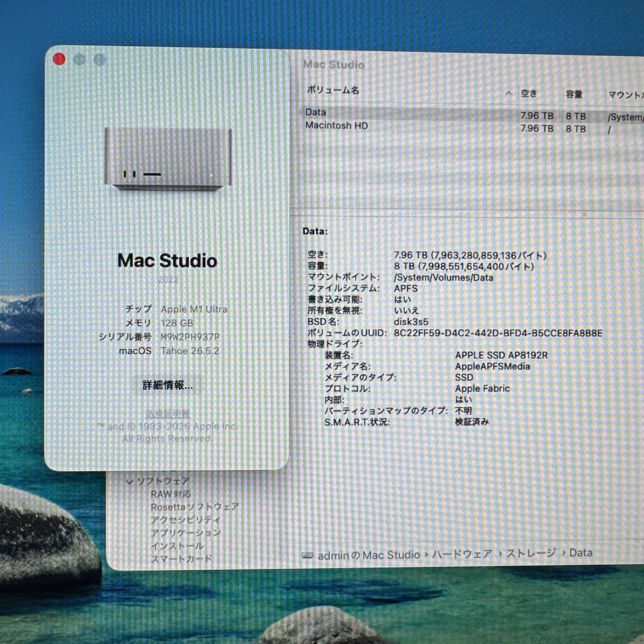
Task: Click ハードウェア in the path bar
Action: pyautogui.click(x=462, y=554)
